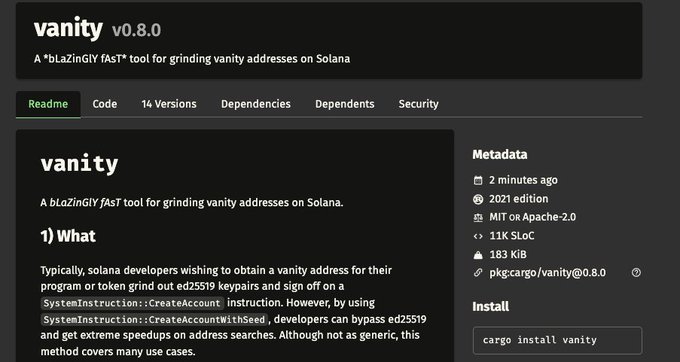
Task: Click the 'cargo install vanity' command box
Action: [557, 340]
